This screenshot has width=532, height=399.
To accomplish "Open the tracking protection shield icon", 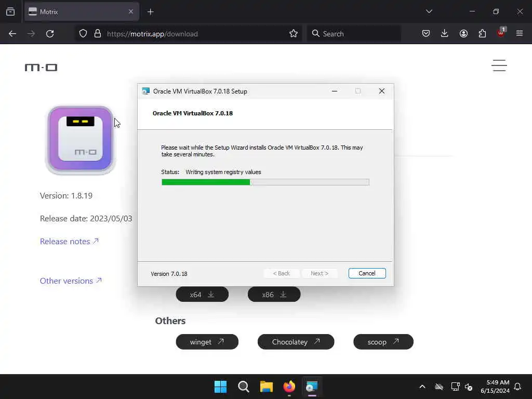I will coord(83,34).
